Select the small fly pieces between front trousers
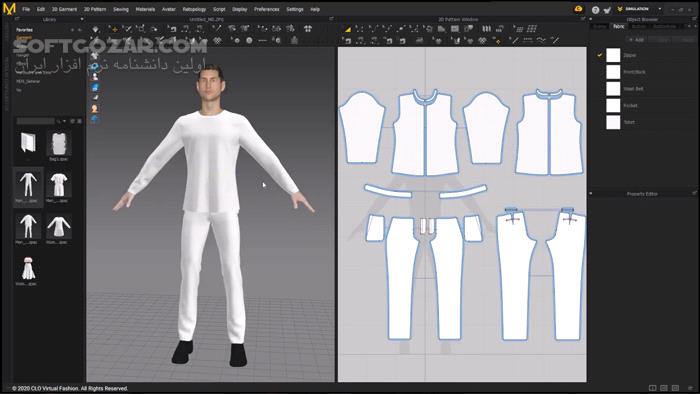The image size is (700, 394). coord(427,226)
